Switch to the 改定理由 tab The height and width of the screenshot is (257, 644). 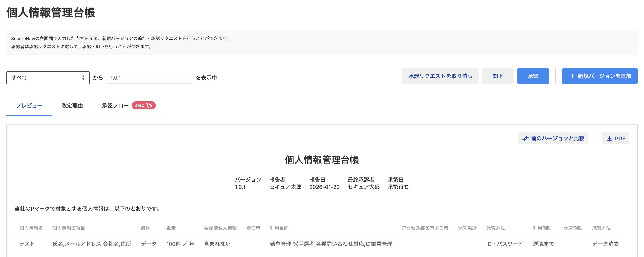[x=72, y=105]
